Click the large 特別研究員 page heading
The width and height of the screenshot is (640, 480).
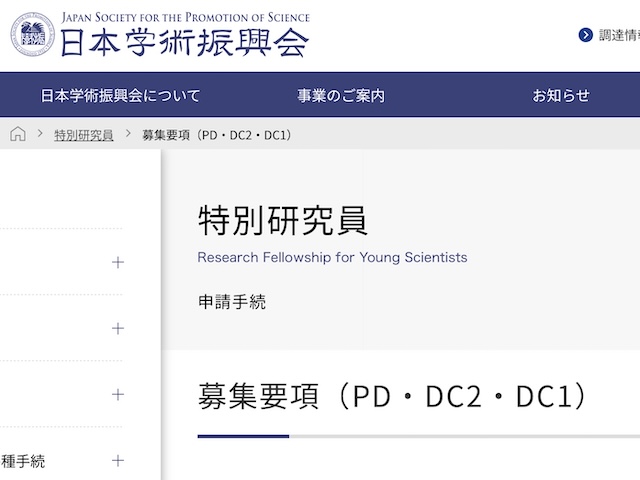point(283,220)
